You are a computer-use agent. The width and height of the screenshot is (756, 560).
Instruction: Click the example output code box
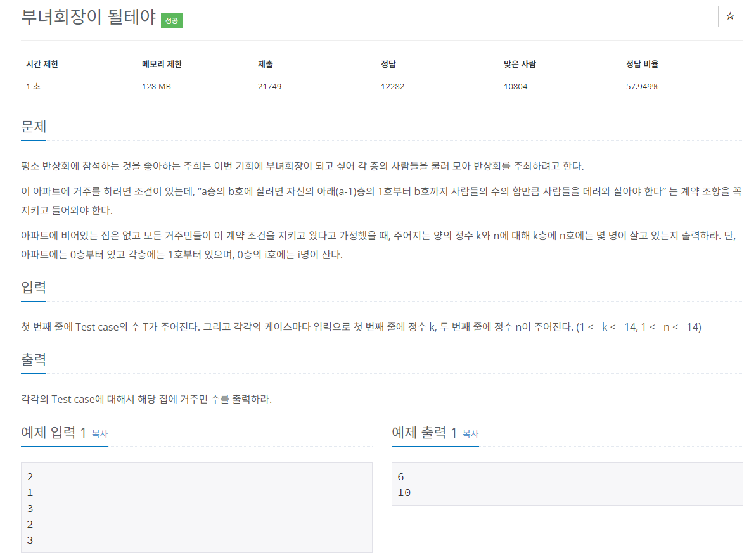[x=567, y=484]
